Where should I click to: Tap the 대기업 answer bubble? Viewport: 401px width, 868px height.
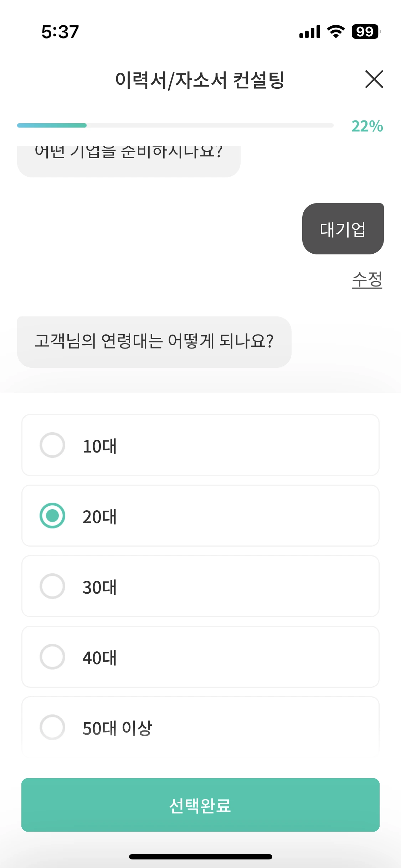[x=343, y=229]
